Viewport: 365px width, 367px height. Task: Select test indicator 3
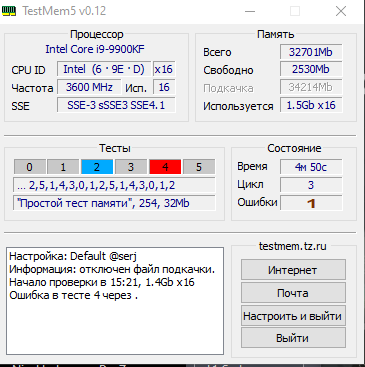click(131, 167)
